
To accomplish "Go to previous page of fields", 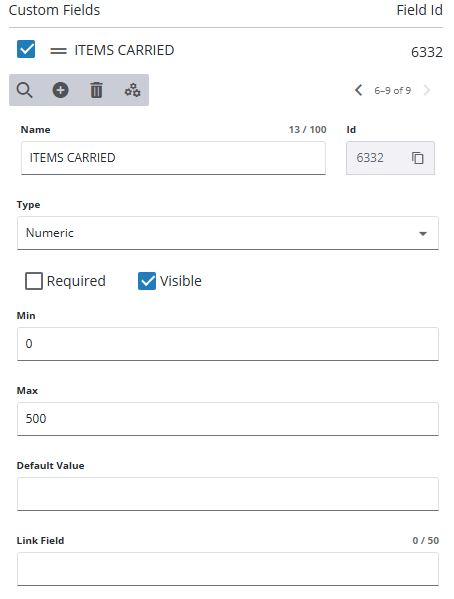I will (358, 91).
